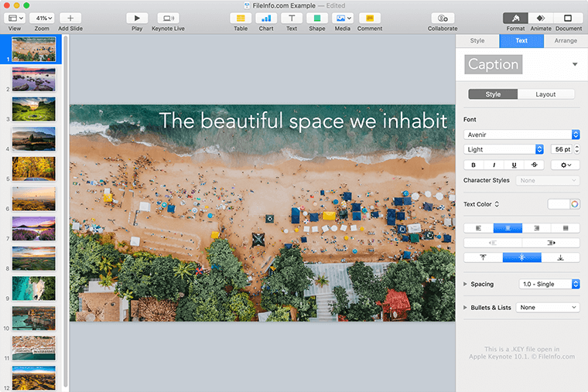Open the Animate inspector
Viewport: 588px width, 392px height.
tap(541, 18)
